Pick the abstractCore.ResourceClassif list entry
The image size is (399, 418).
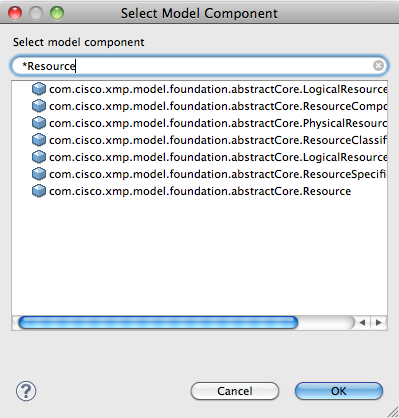210,140
